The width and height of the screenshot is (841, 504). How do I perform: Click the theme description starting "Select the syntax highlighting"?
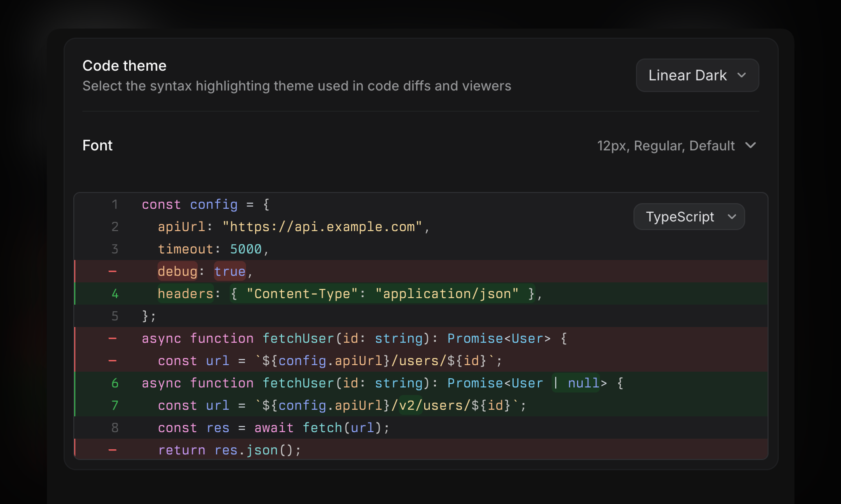[x=297, y=86]
